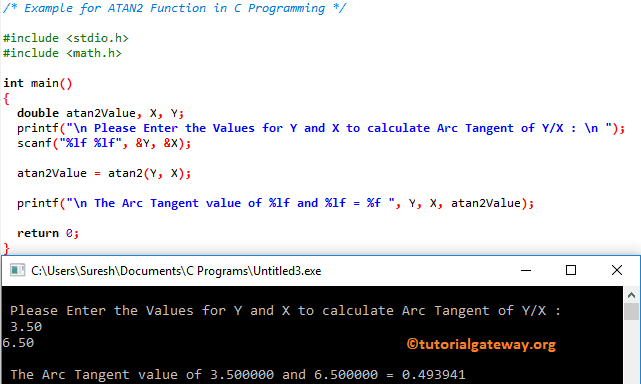
Task: Click the console vertical scrollbar thumb
Action: click(x=631, y=311)
